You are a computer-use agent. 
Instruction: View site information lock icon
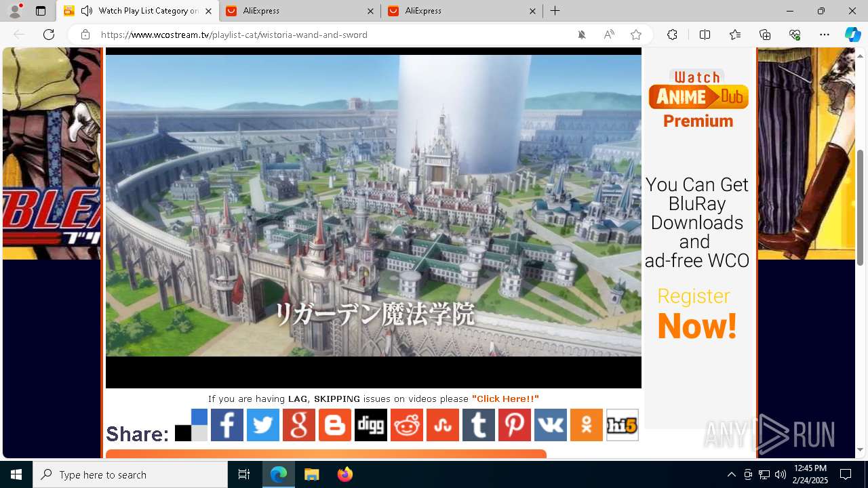pyautogui.click(x=85, y=35)
